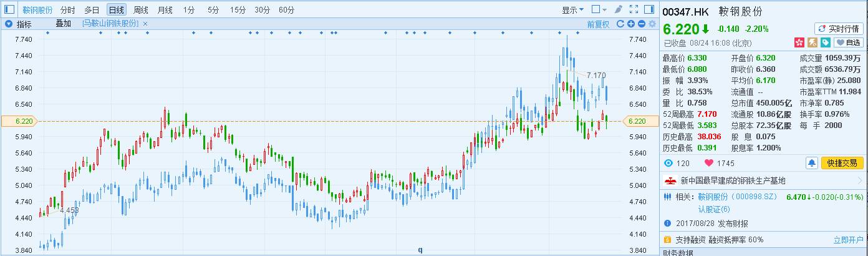Expand the 指标 indicator dropdown arrow
Viewport: 868px width, 256px height.
click(x=9, y=24)
